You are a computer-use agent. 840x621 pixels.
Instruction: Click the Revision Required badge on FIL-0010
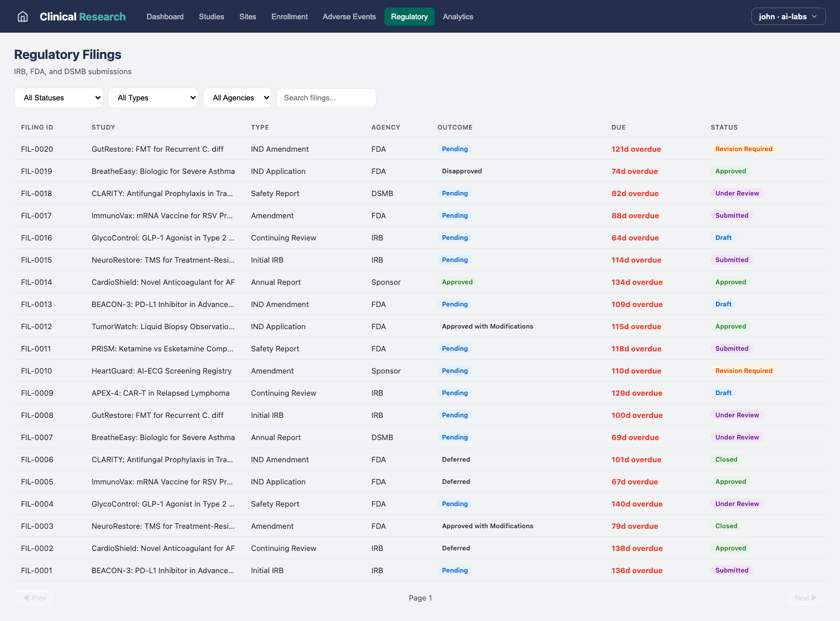click(744, 371)
